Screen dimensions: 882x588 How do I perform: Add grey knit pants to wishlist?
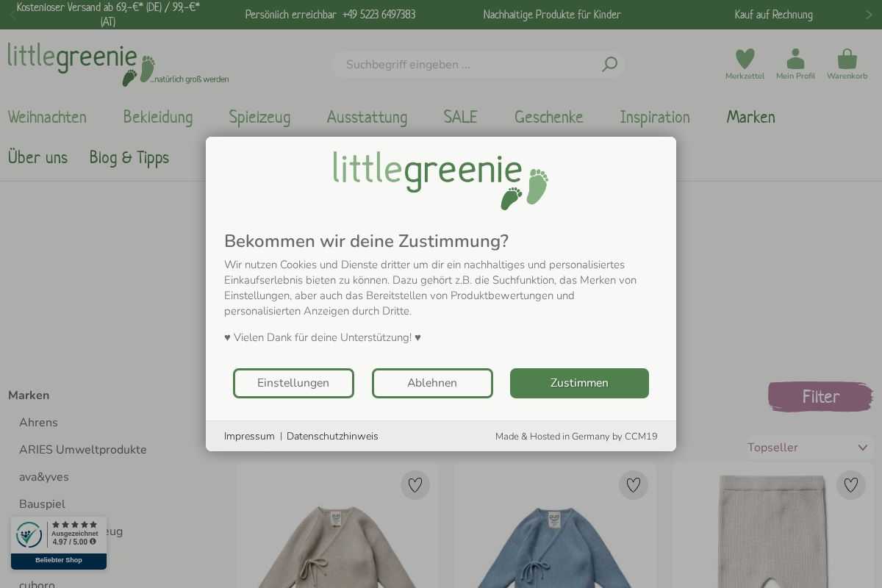click(x=851, y=485)
